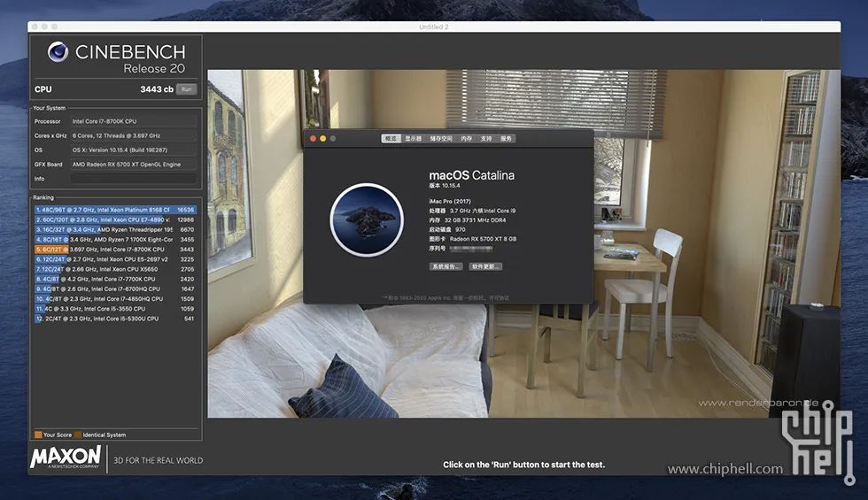This screenshot has width=868, height=500.
Task: Switch to the 显示器 tab
Action: point(413,138)
